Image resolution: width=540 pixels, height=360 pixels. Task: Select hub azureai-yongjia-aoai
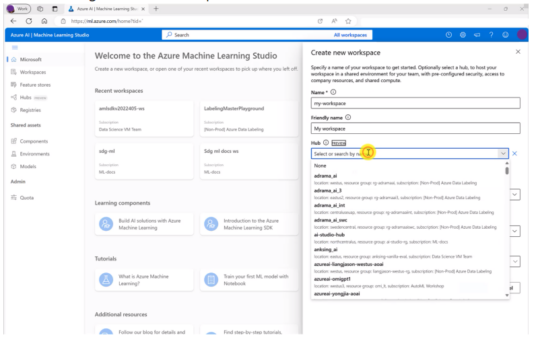pos(408,294)
